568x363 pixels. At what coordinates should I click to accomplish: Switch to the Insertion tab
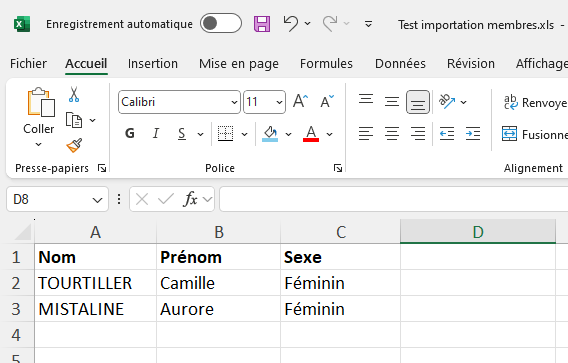coord(153,64)
